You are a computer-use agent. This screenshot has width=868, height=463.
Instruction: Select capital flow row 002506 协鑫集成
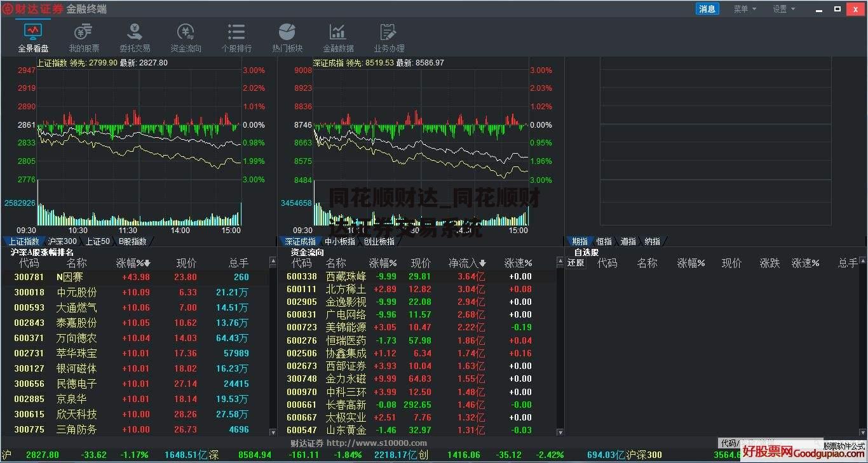click(419, 353)
